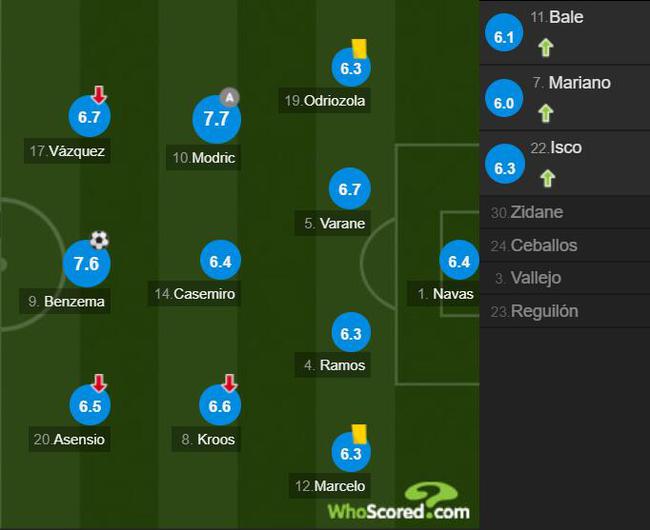Screen dimensions: 650x530
Task: Click red substitution arrow on Vázquez
Action: [99, 94]
